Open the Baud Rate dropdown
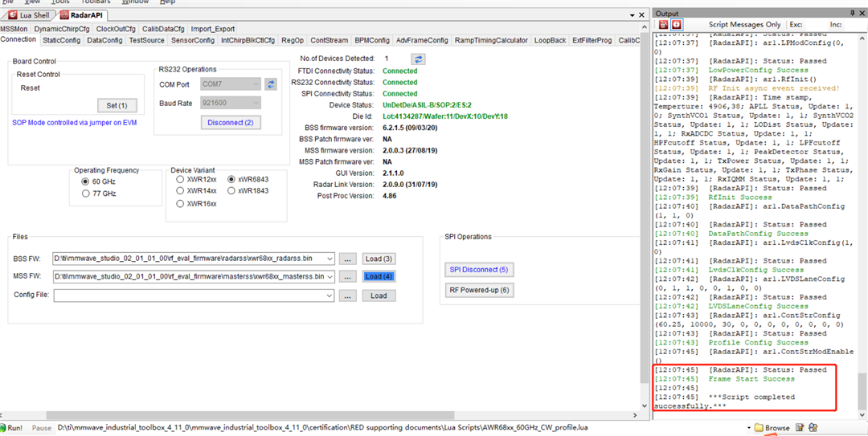Screen dimensions: 868x436 (x=256, y=103)
